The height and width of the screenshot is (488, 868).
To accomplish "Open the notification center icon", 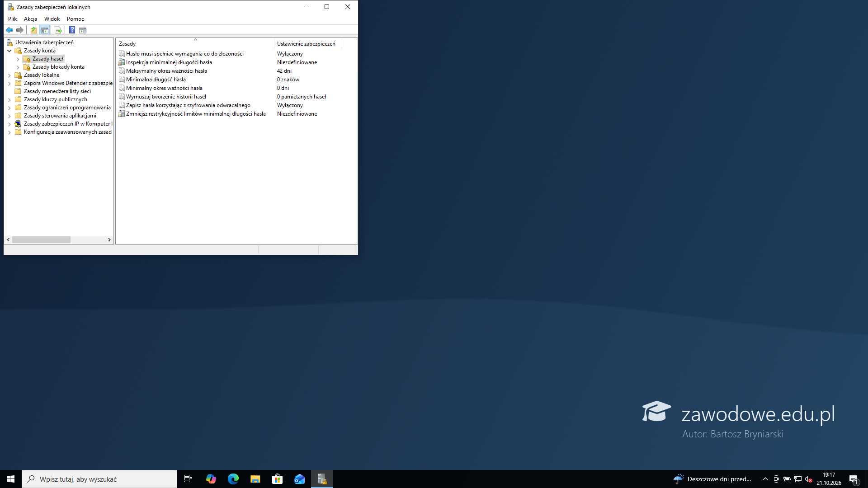I will click(x=854, y=479).
